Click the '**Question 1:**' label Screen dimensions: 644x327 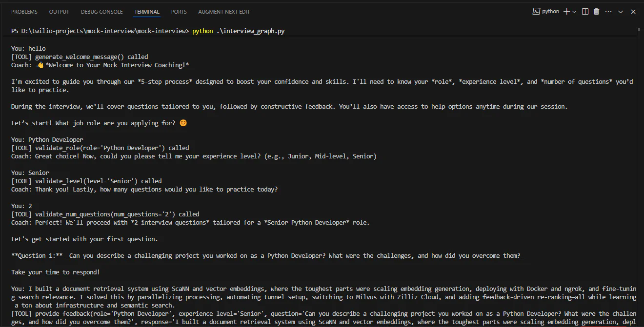37,255
